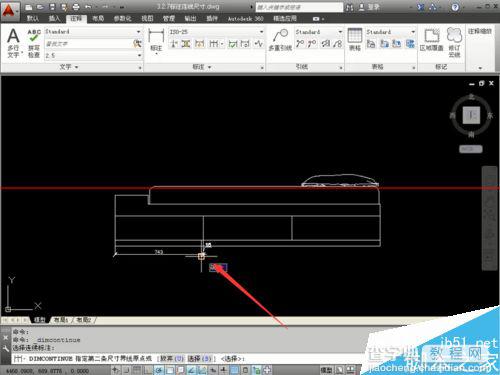Open the AutoCAD application menu logo
The width and height of the screenshot is (500, 375).
coord(9,10)
